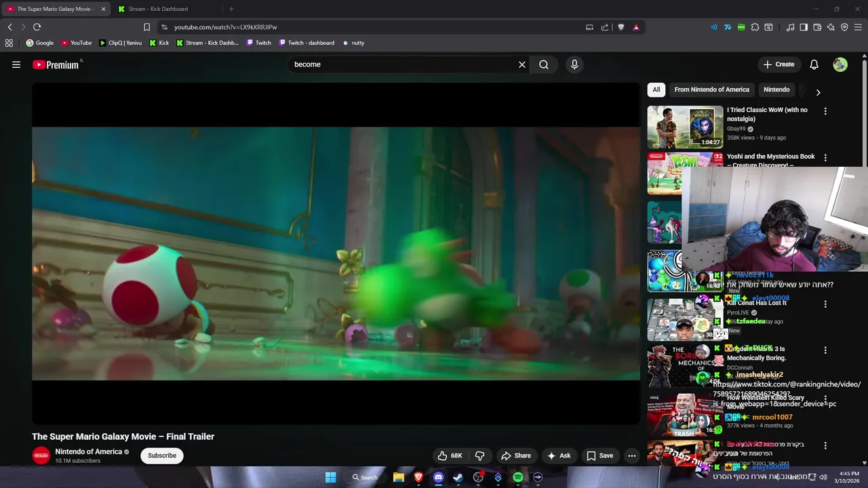This screenshot has height=488, width=868.
Task: Open the Windows Start menu
Action: (331, 477)
